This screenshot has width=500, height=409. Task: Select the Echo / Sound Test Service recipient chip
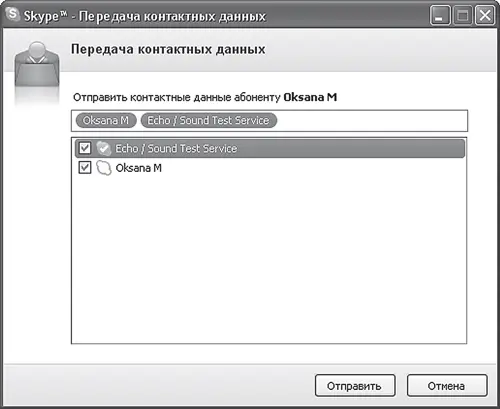[209, 120]
